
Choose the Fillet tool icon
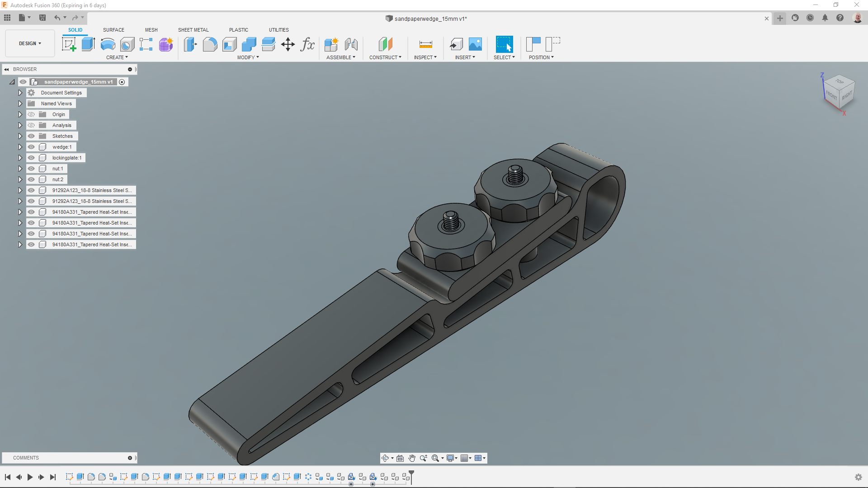210,44
